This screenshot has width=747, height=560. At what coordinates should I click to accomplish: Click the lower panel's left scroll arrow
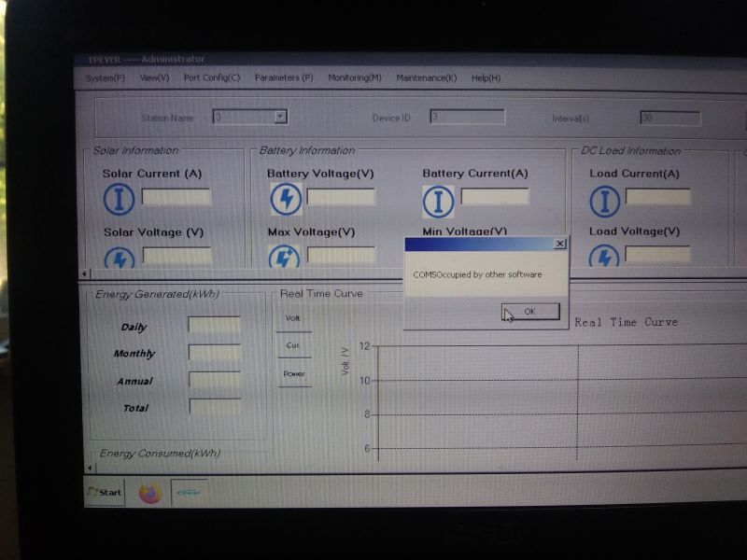tap(89, 469)
